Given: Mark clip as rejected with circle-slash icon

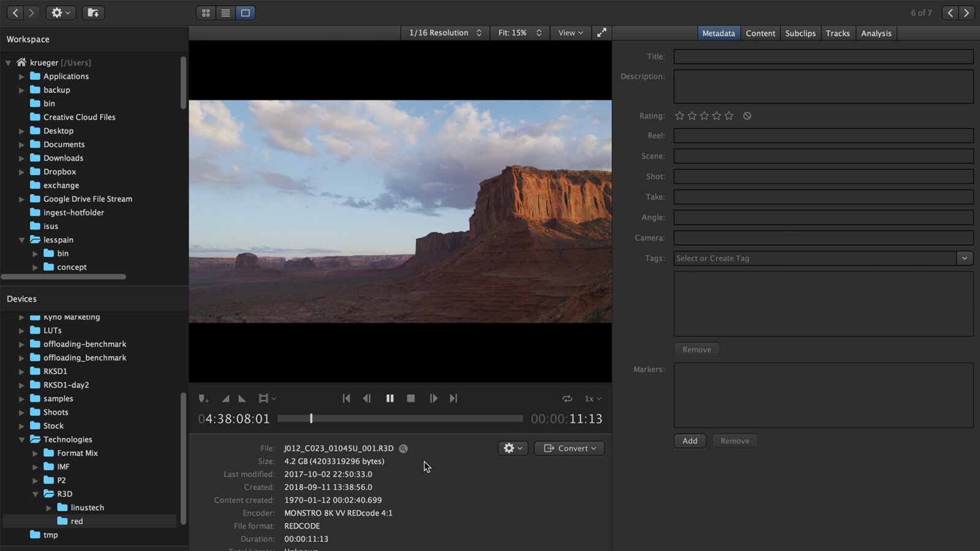Looking at the screenshot, I should (x=747, y=116).
